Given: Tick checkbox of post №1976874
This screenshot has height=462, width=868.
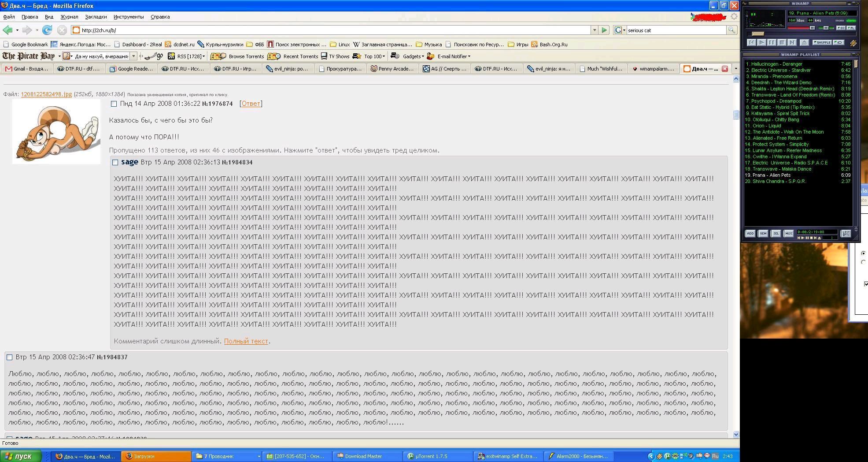Looking at the screenshot, I should (114, 104).
